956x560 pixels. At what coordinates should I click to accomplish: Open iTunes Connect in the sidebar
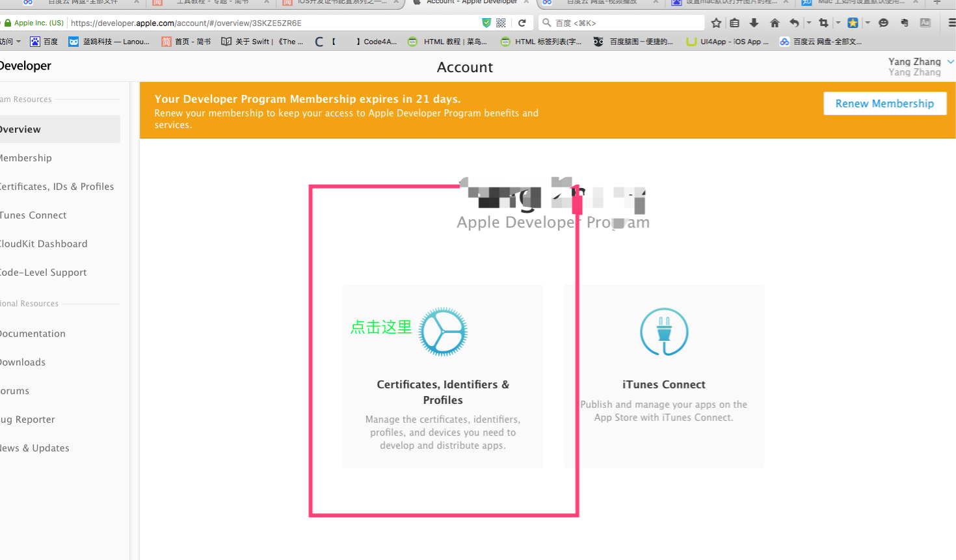point(33,215)
